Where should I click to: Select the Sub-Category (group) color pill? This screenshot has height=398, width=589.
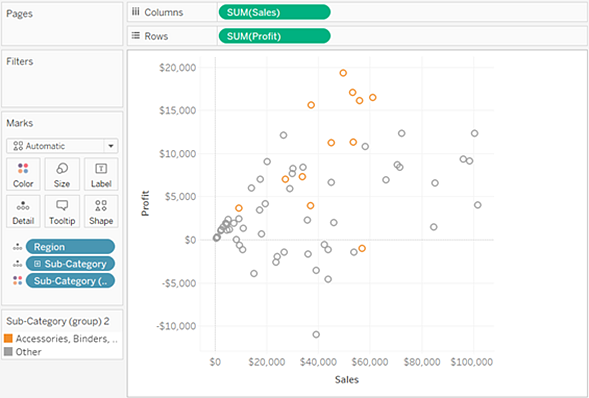70,281
